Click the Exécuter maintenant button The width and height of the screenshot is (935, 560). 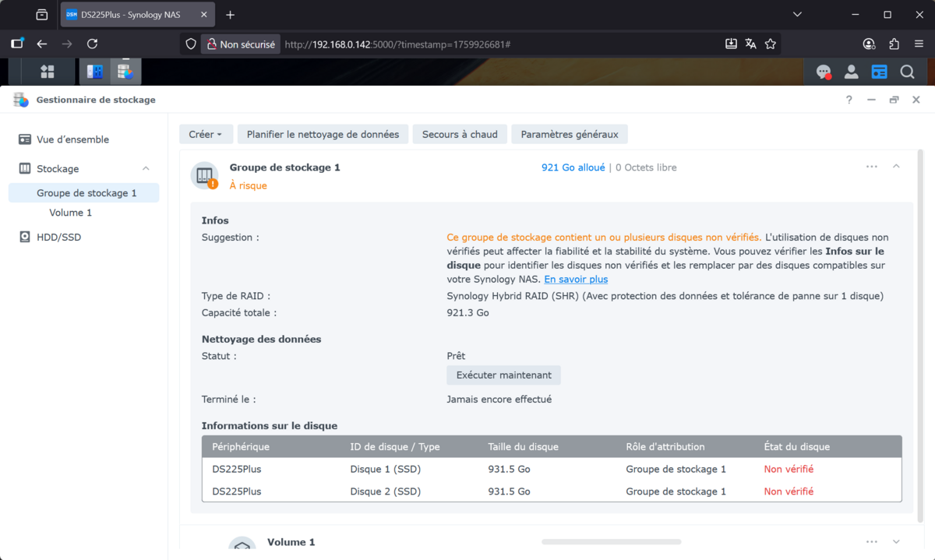point(503,375)
